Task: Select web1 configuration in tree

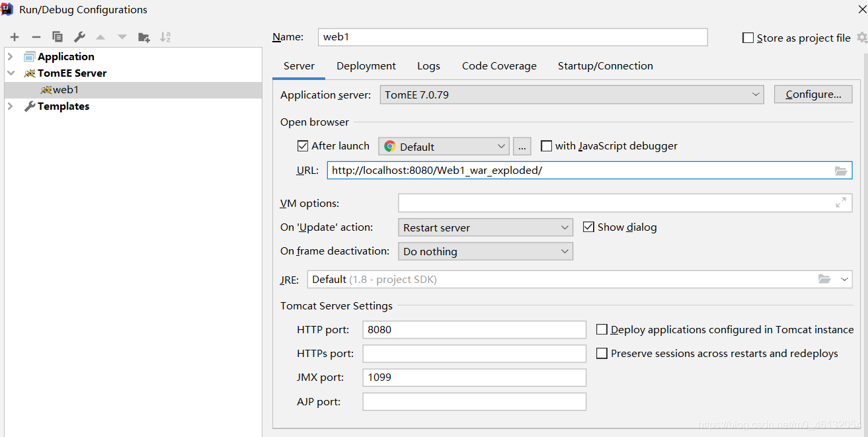Action: (133, 90)
